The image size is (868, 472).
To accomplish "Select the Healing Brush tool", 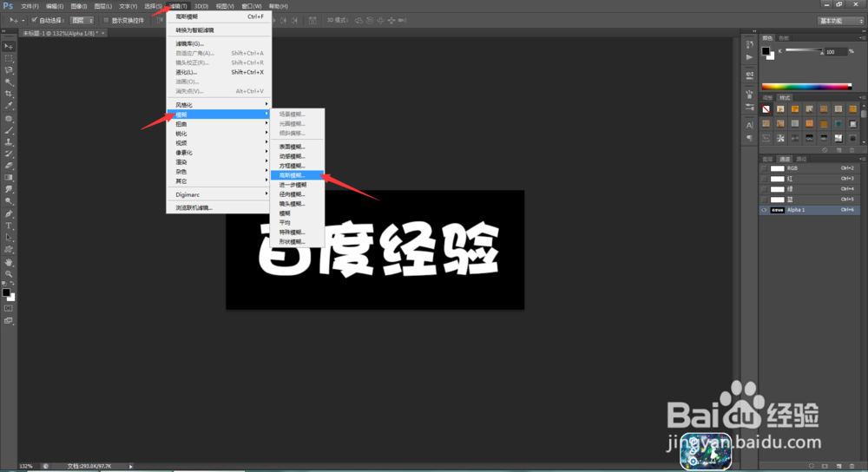I will click(9, 118).
